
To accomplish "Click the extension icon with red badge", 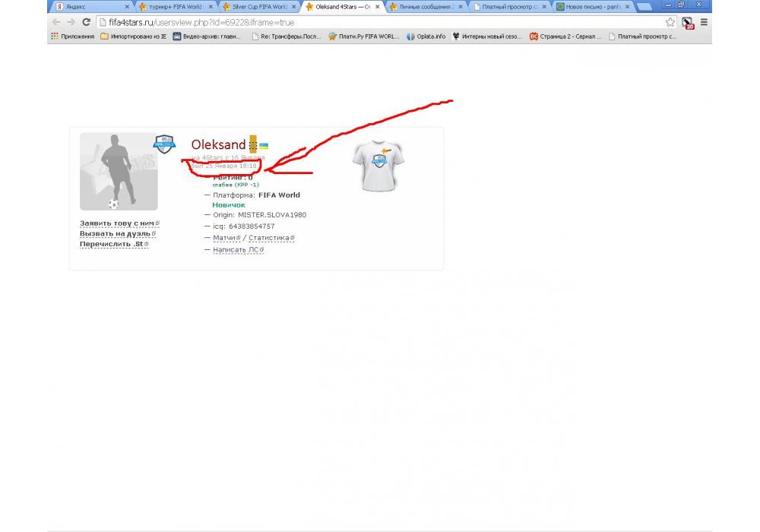I will (688, 23).
